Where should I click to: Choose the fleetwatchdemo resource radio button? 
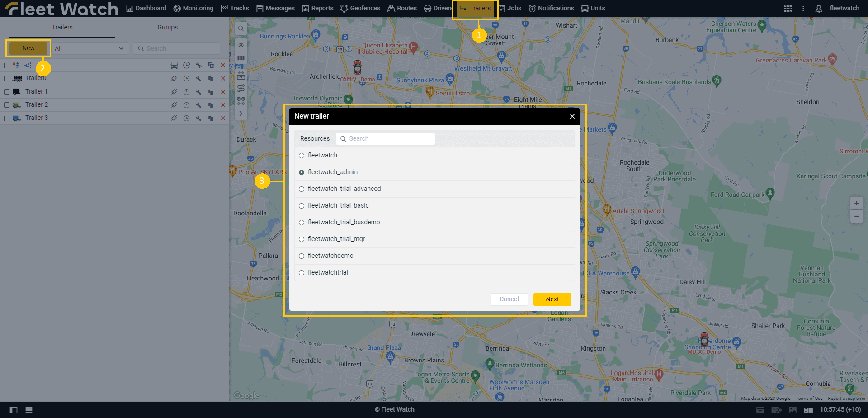point(302,256)
